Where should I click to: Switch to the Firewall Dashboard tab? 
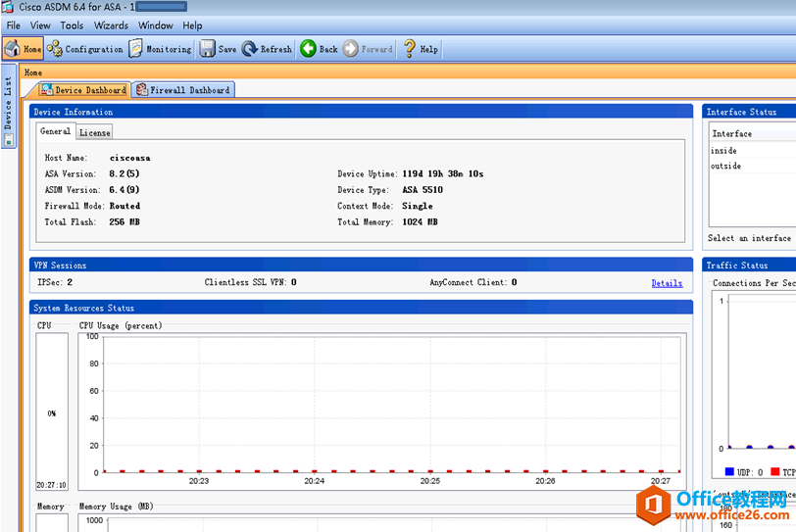(x=182, y=90)
